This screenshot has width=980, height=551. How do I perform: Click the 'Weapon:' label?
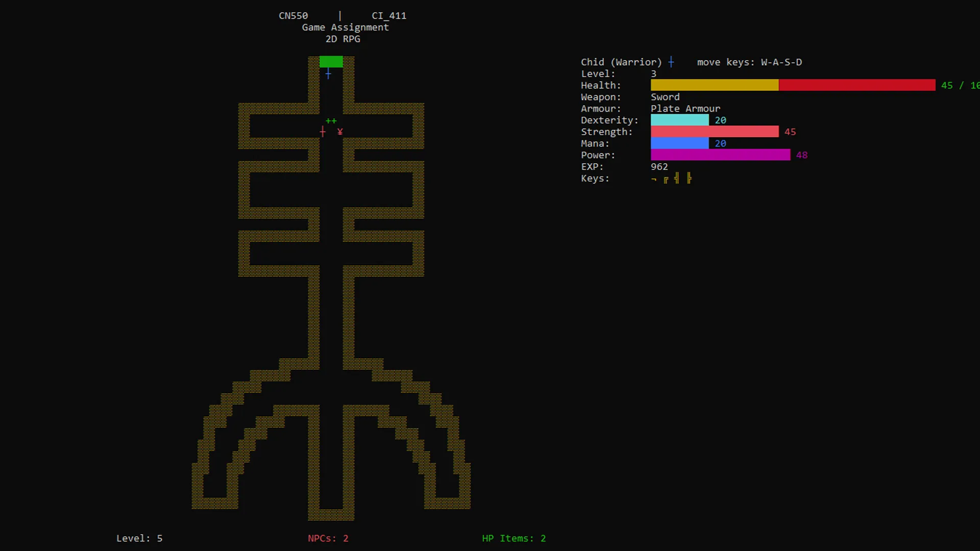601,97
